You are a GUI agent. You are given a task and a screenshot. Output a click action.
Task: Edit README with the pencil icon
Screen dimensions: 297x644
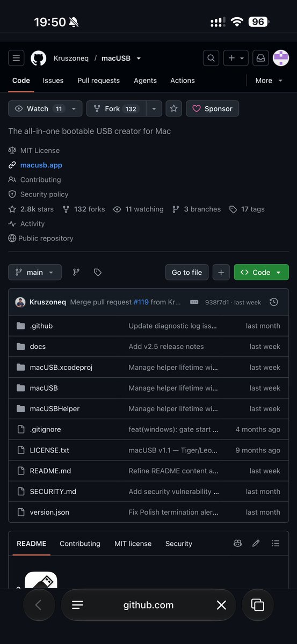(256, 544)
